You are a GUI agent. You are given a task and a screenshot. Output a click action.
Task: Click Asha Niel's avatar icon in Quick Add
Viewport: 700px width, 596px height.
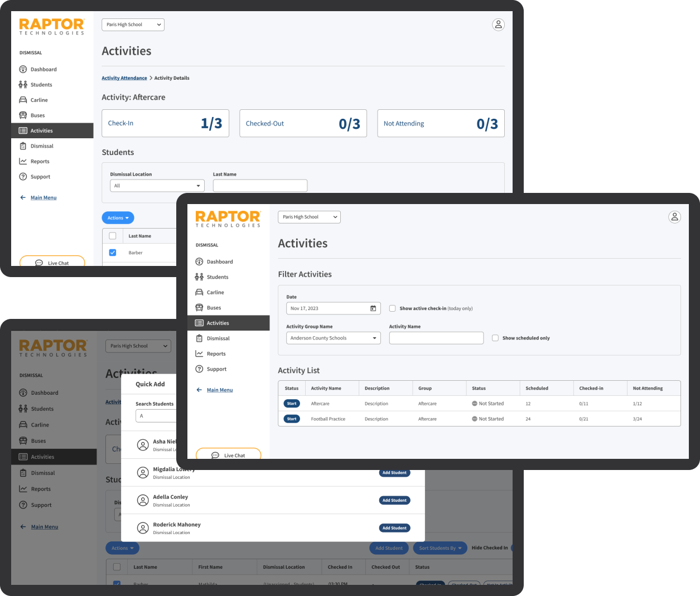pos(143,445)
